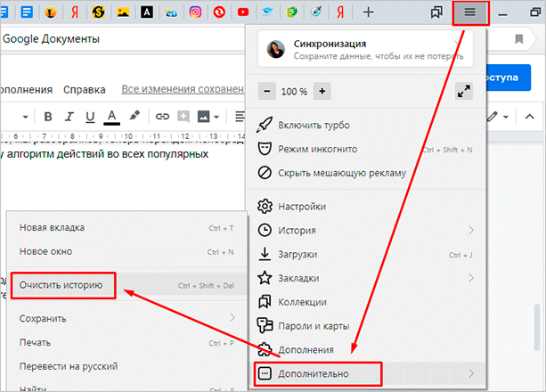This screenshot has width=546, height=392.
Task: Decrease page zoom with minus button
Action: (266, 91)
